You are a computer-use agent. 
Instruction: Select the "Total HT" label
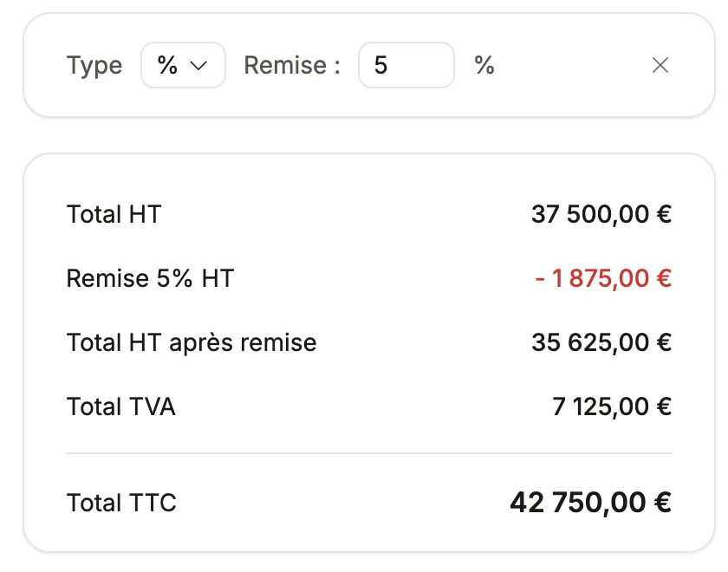pos(114,215)
